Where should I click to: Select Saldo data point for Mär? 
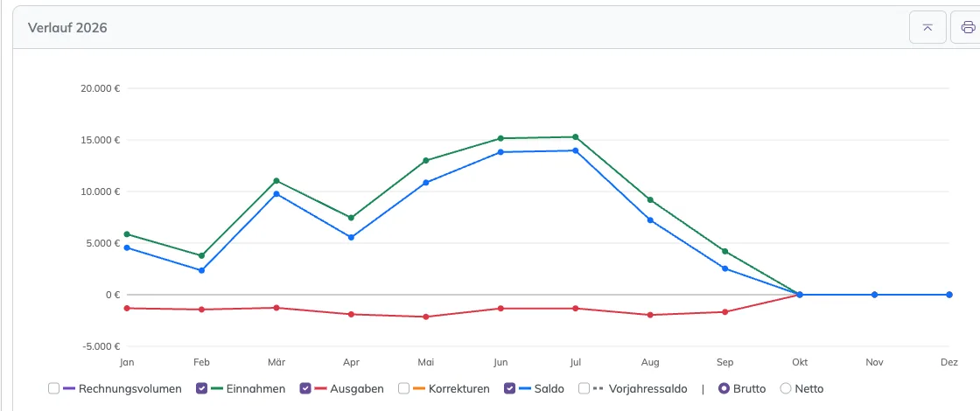(x=276, y=193)
